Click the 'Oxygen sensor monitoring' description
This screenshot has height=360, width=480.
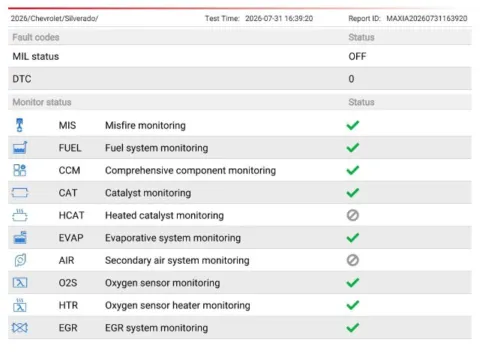[162, 283]
